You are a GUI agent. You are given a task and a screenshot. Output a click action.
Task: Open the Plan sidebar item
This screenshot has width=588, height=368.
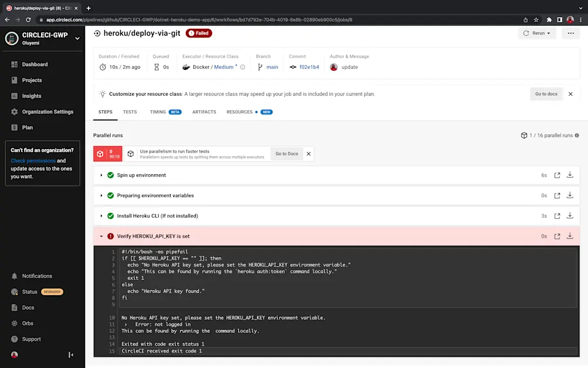point(22,127)
